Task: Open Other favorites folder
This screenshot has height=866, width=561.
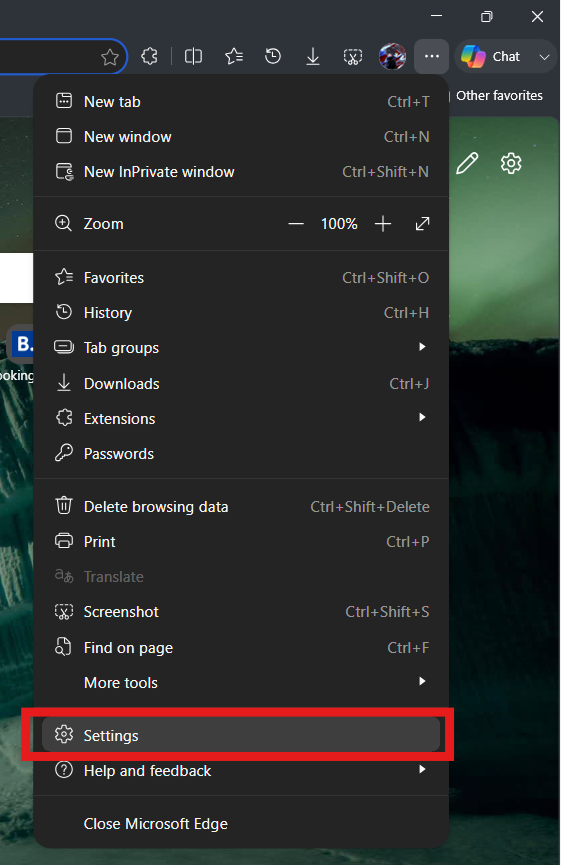Action: (499, 96)
